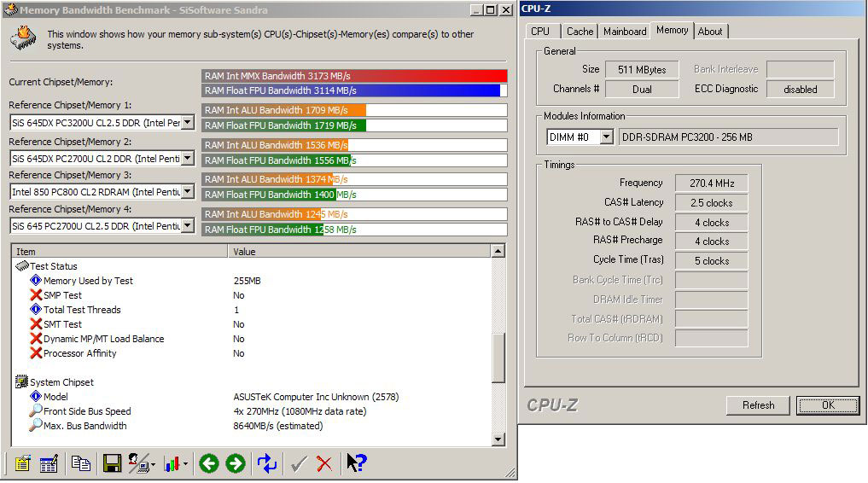Click the '255MB' value in the list

tap(247, 281)
